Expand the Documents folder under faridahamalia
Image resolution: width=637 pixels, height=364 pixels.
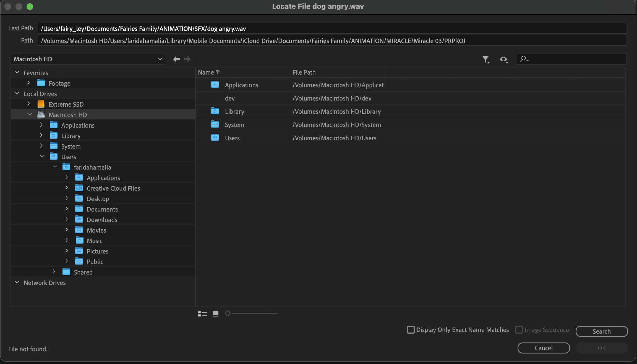[67, 209]
